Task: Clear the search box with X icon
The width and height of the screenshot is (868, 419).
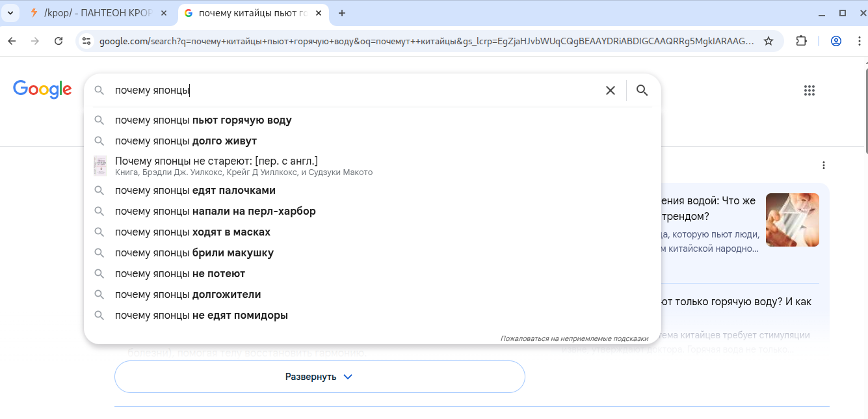Action: 610,90
